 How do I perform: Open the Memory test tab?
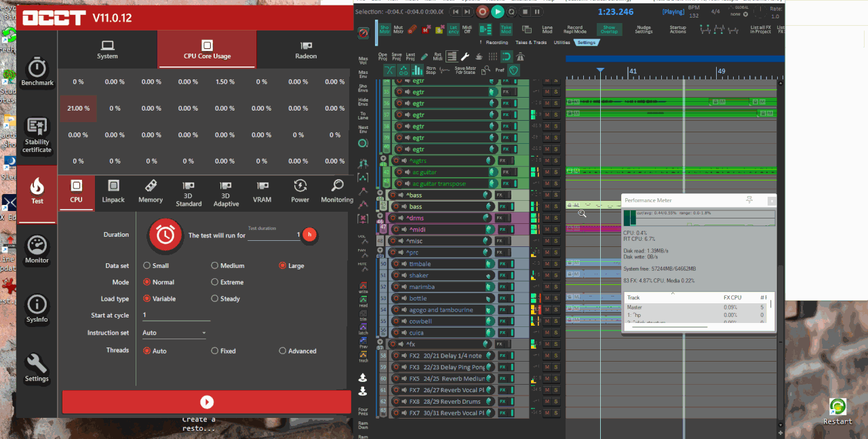151,192
